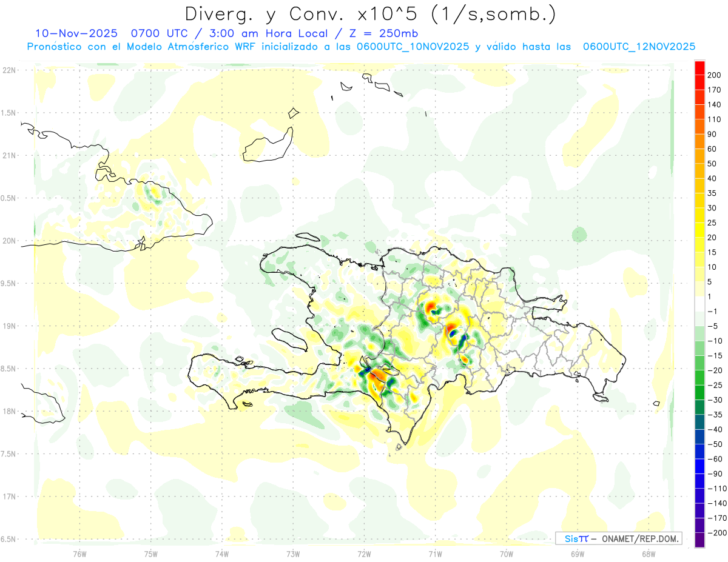Click the positive '90' color bar value
Screen dimensions: 728x562
(x=713, y=134)
